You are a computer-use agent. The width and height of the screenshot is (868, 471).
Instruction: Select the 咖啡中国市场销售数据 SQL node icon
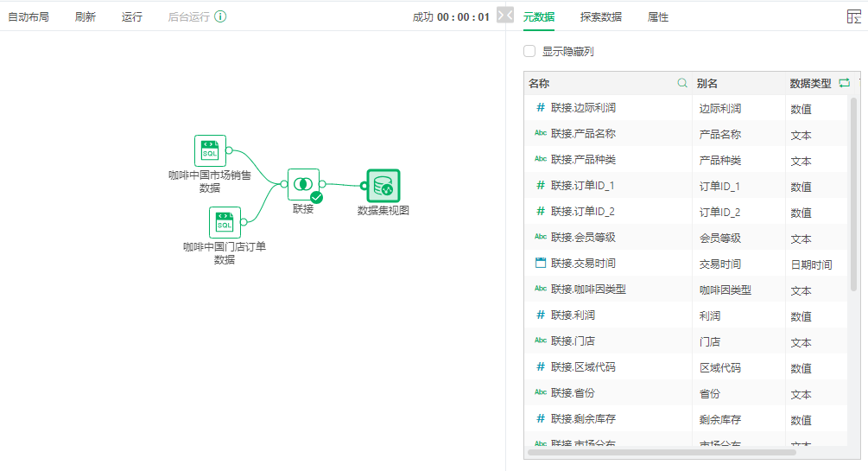[x=210, y=150]
